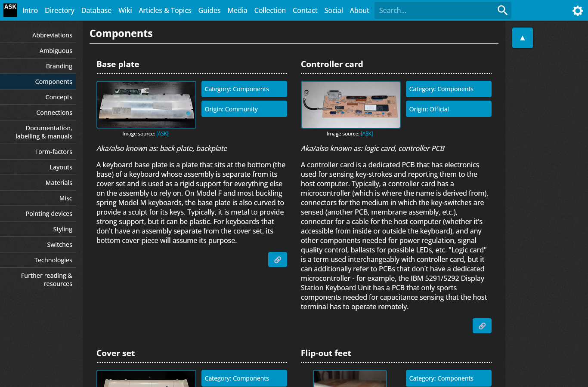
Task: Click the Flip-out feet heading
Action: pos(326,353)
